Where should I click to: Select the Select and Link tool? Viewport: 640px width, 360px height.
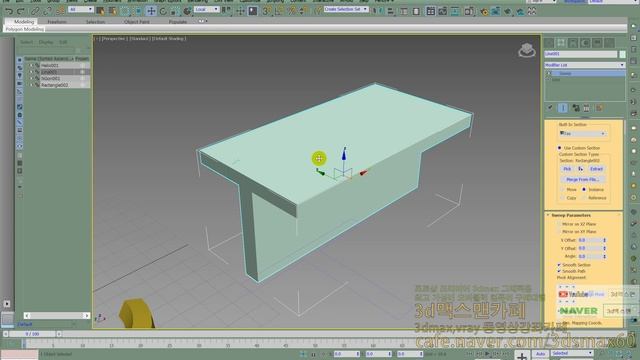[36, 11]
